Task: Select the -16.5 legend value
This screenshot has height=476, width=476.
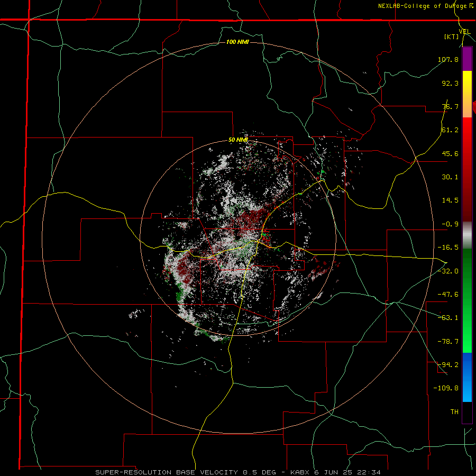Action: pyautogui.click(x=448, y=248)
